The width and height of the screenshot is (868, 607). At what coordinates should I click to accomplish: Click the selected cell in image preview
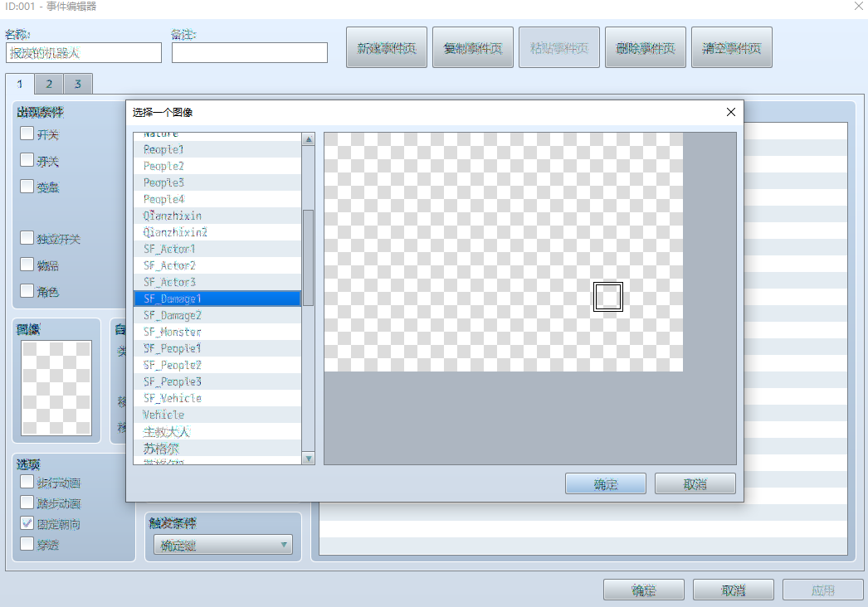coord(607,297)
